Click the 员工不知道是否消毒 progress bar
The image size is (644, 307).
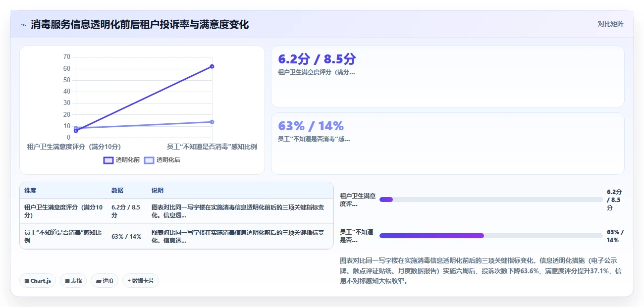click(491, 236)
